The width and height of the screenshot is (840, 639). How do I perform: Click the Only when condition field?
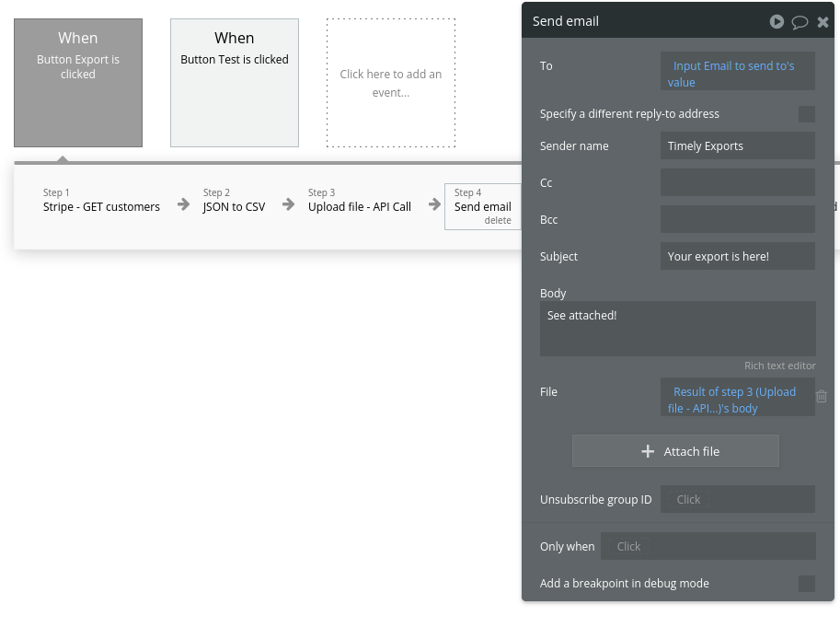pos(708,546)
